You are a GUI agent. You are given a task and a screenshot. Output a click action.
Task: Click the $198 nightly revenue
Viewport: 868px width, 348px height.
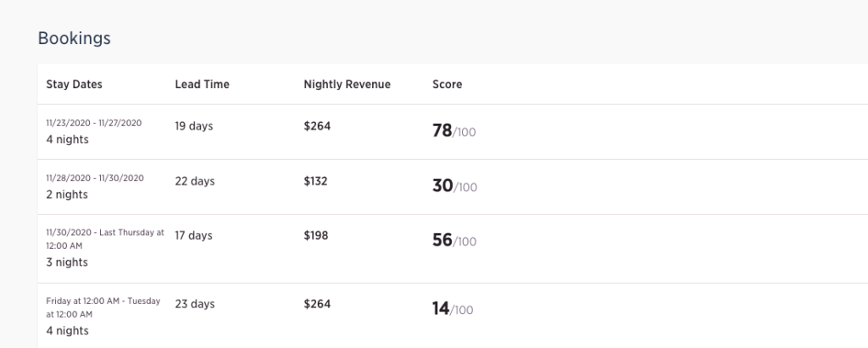[316, 235]
